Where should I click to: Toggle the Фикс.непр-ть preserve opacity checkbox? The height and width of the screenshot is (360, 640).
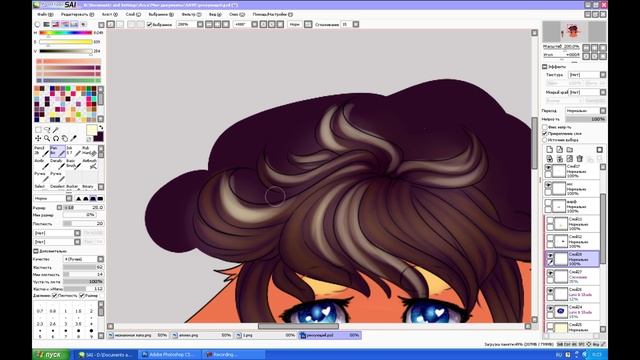click(x=544, y=127)
